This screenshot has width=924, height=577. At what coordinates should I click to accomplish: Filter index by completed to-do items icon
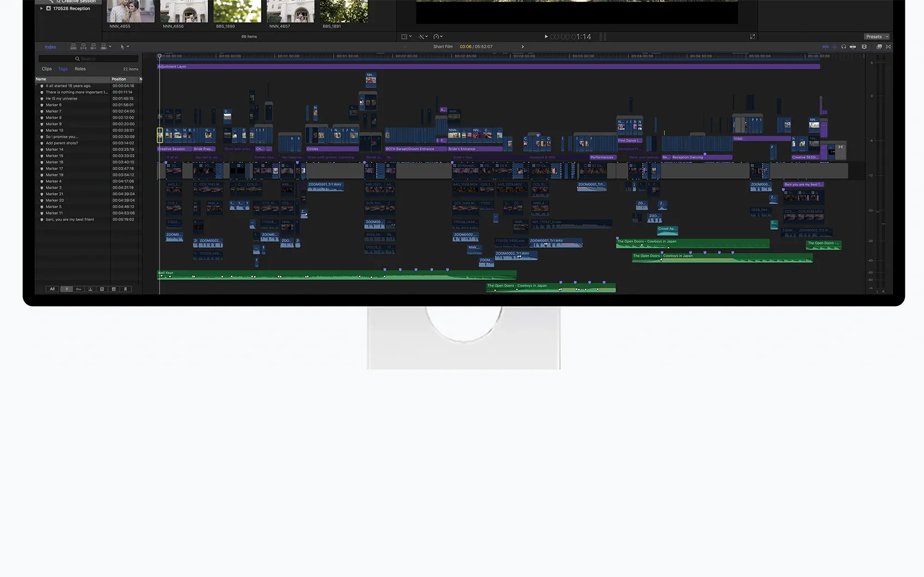coord(114,289)
